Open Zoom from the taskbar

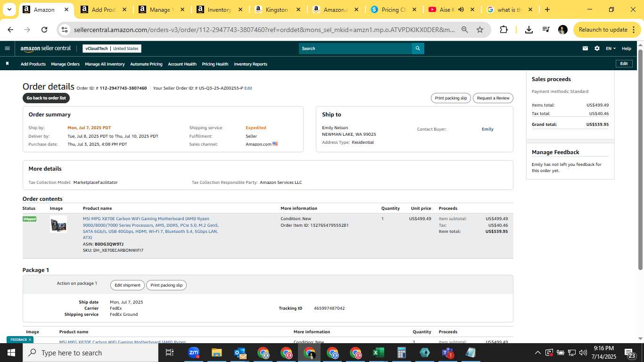193,353
